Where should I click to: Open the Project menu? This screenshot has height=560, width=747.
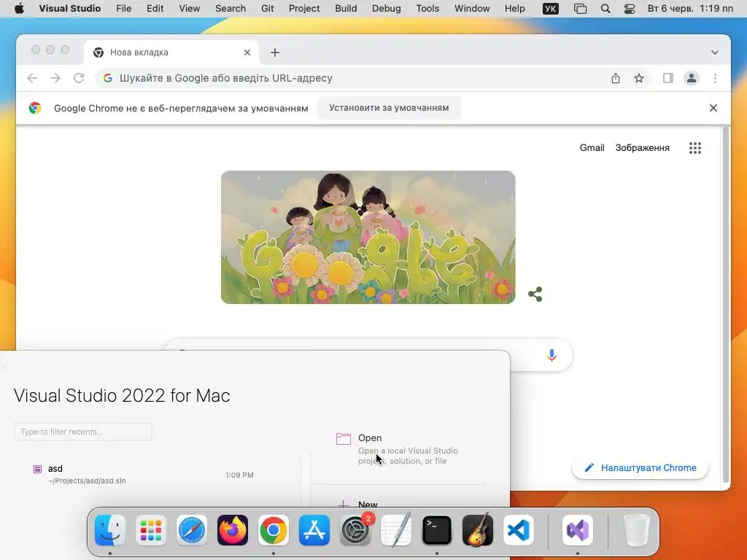[x=304, y=9]
